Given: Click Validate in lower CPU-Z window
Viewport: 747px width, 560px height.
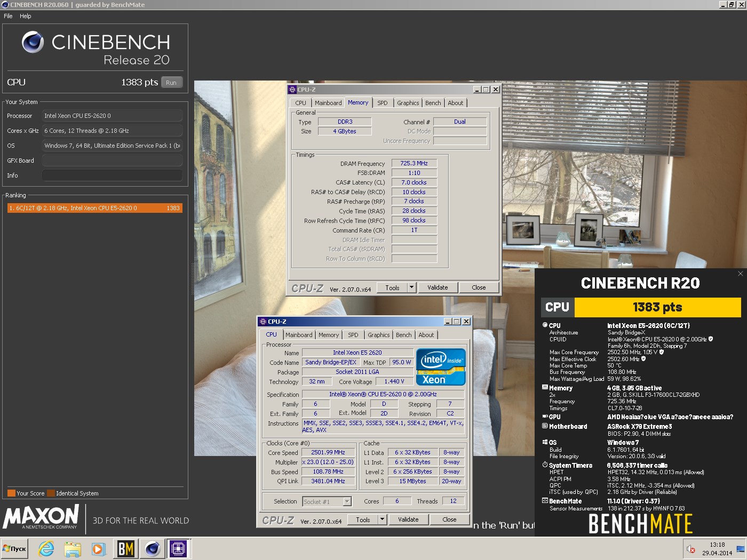Looking at the screenshot, I should point(408,519).
